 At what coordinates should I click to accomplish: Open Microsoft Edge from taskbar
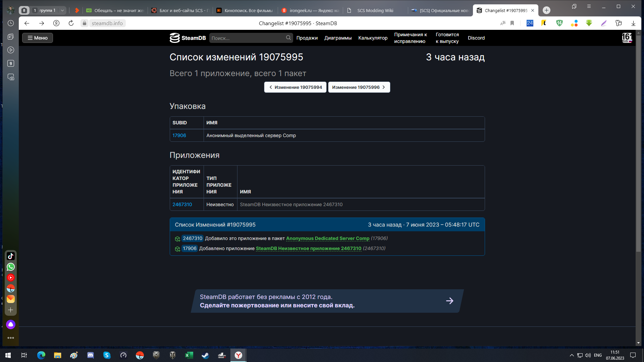pyautogui.click(x=41, y=355)
